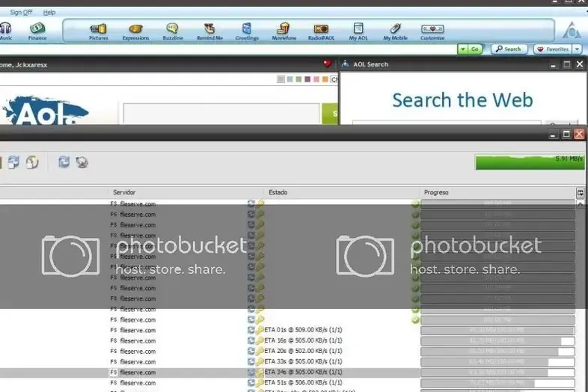Click the Welcome page search input field

[x=221, y=113]
